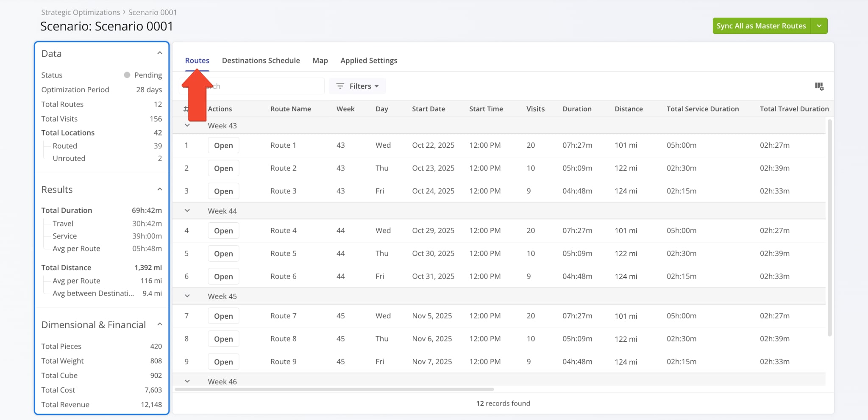Open the Map tab
The height and width of the screenshot is (420, 868).
(x=320, y=61)
